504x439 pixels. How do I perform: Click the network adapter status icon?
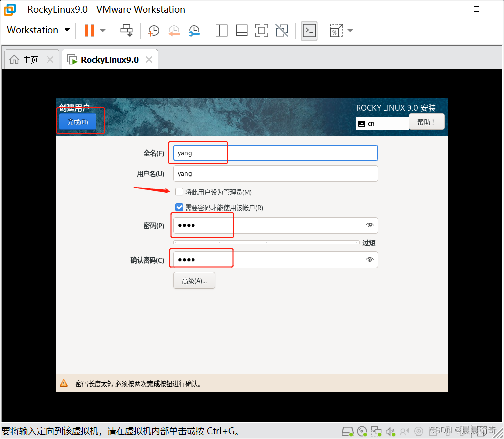click(x=376, y=431)
